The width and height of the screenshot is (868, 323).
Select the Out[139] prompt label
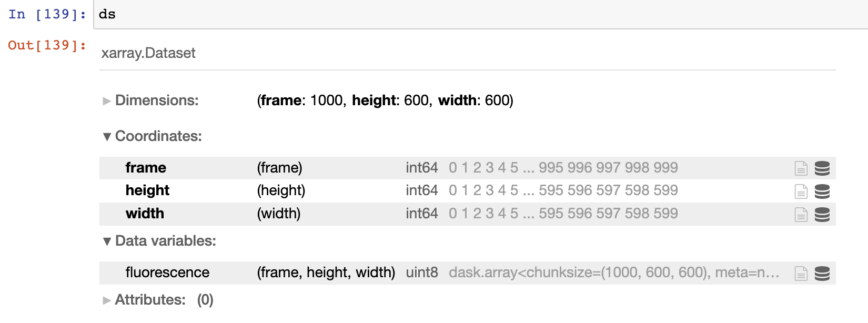click(46, 46)
